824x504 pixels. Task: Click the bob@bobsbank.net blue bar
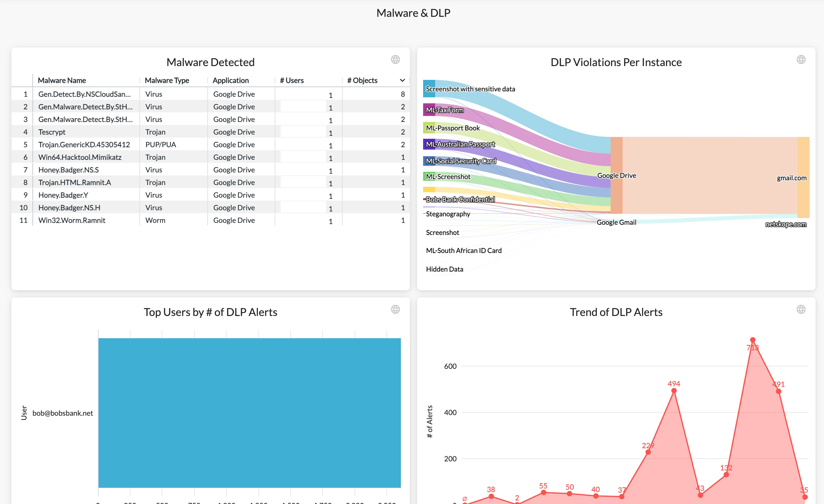click(x=249, y=413)
